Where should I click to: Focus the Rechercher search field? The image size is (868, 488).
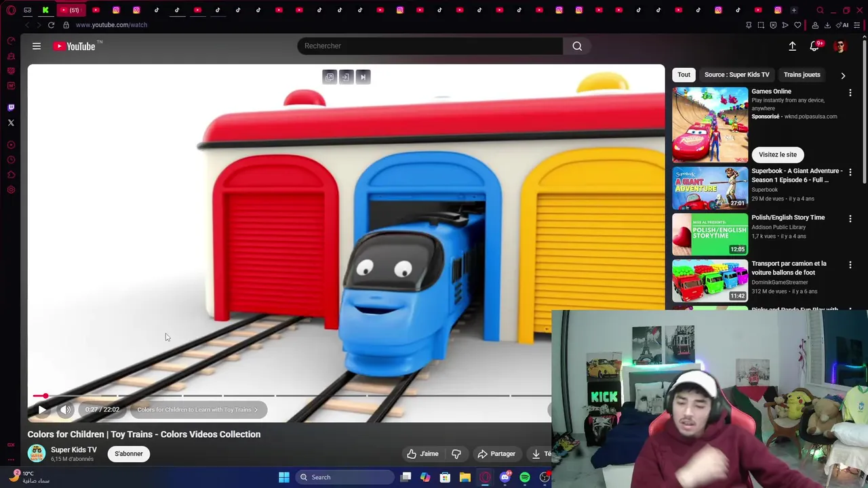pyautogui.click(x=430, y=46)
